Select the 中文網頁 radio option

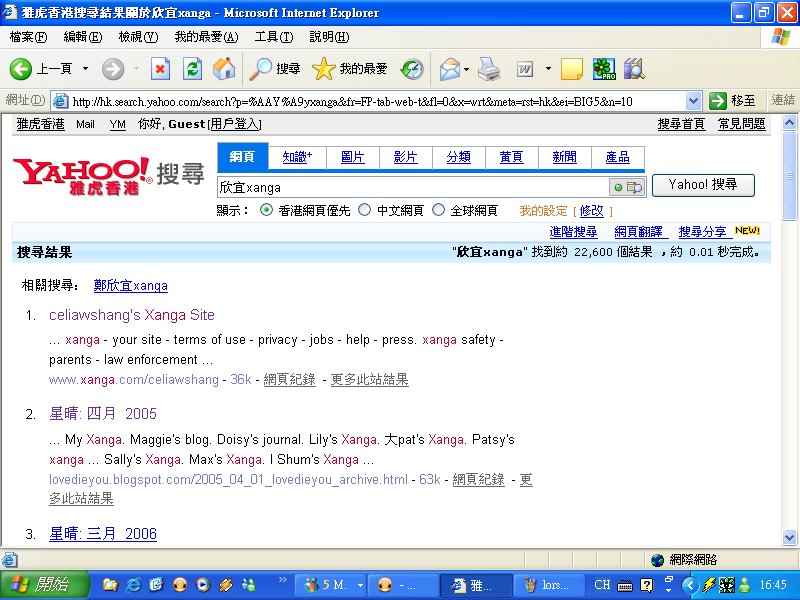click(x=364, y=210)
